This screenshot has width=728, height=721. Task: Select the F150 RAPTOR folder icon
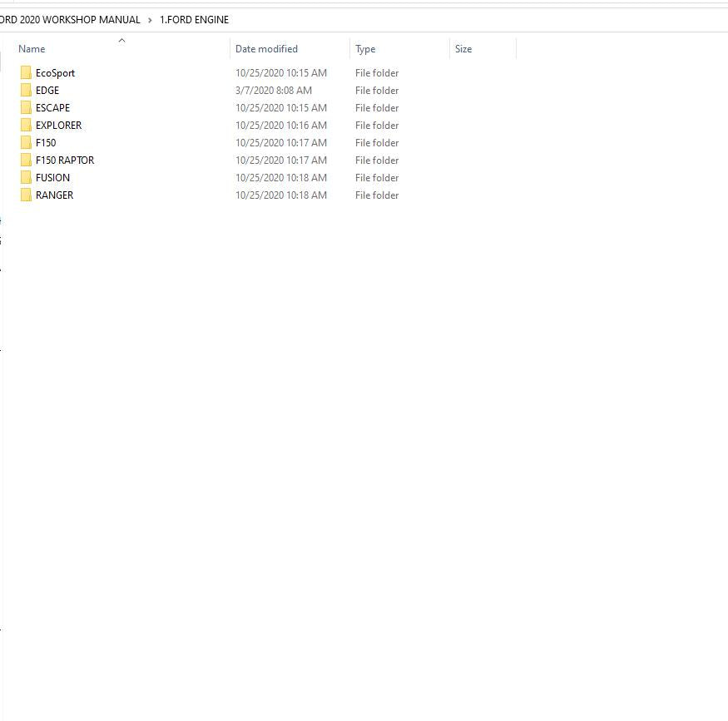point(26,160)
